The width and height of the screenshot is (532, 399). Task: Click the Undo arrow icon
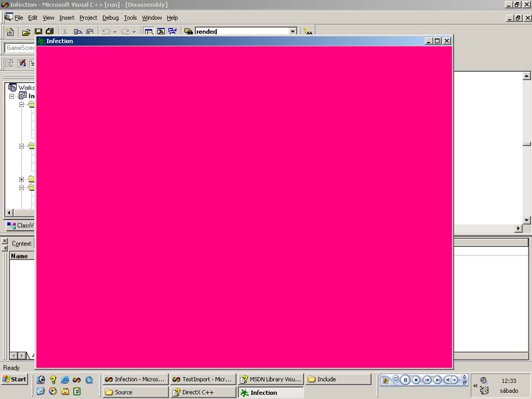click(106, 31)
